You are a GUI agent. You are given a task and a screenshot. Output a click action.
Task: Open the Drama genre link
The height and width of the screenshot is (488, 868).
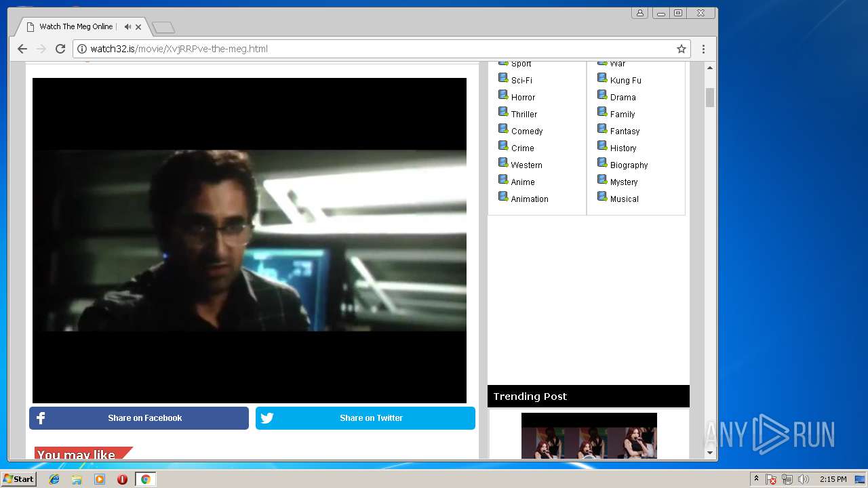point(623,98)
